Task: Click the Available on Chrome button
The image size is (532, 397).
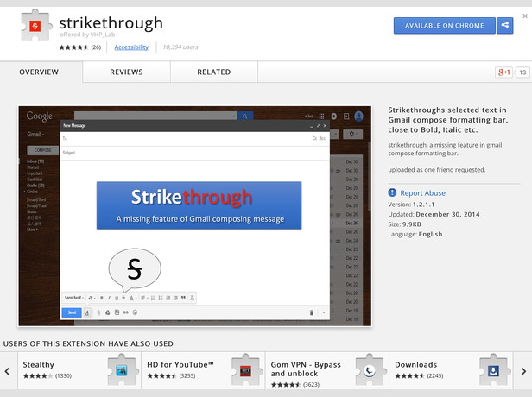Action: tap(444, 25)
